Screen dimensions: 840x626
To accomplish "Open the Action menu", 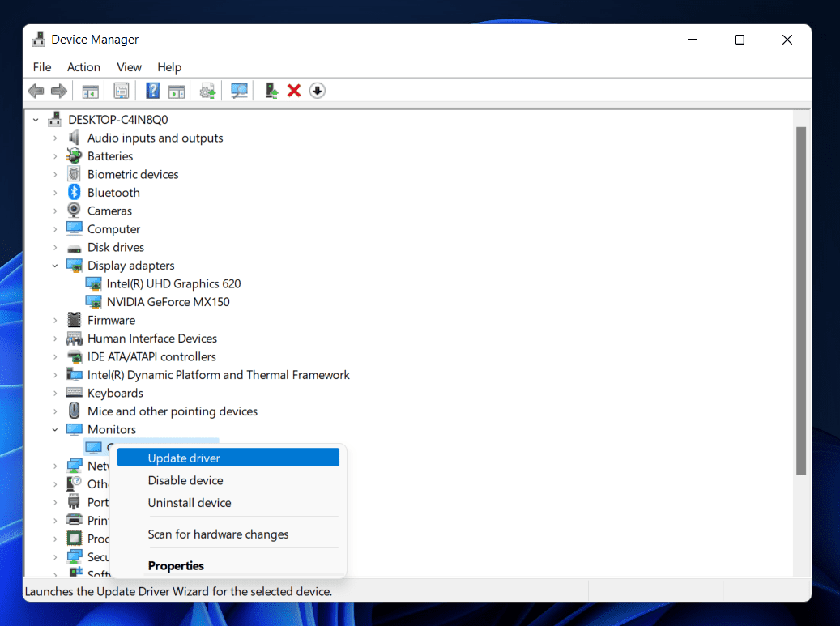I will pos(83,67).
